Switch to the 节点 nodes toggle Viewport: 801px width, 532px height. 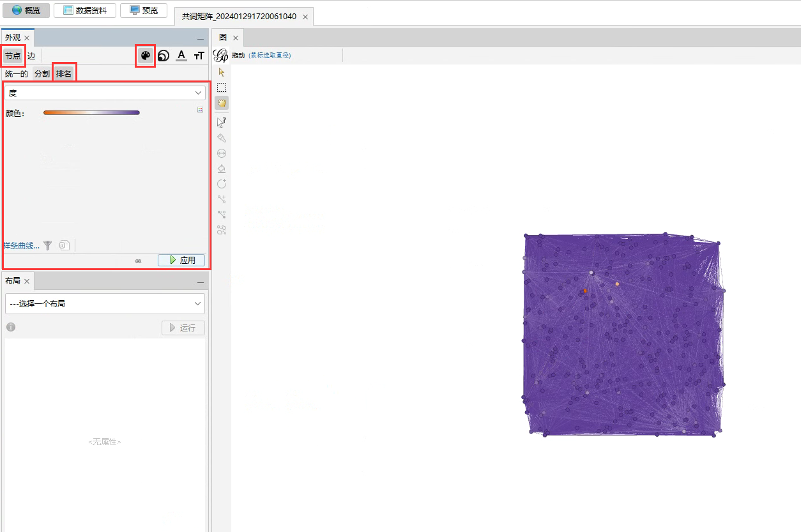point(13,56)
